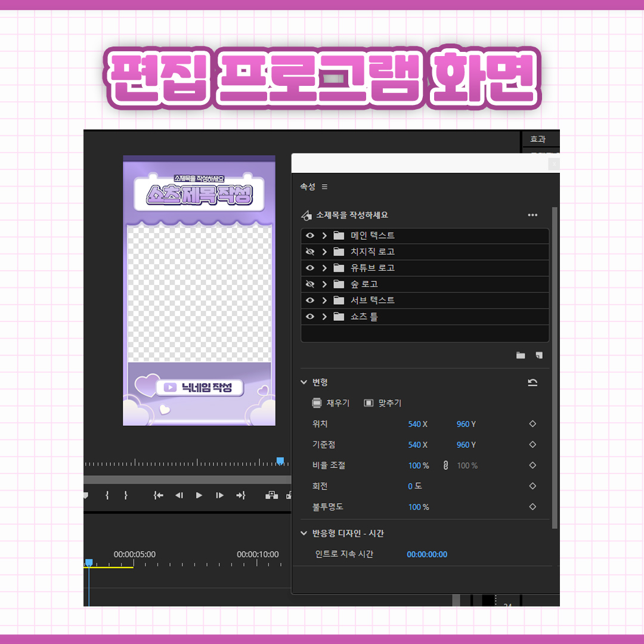Show the 숲 로고 layer
The height and width of the screenshot is (644, 644).
[x=310, y=284]
